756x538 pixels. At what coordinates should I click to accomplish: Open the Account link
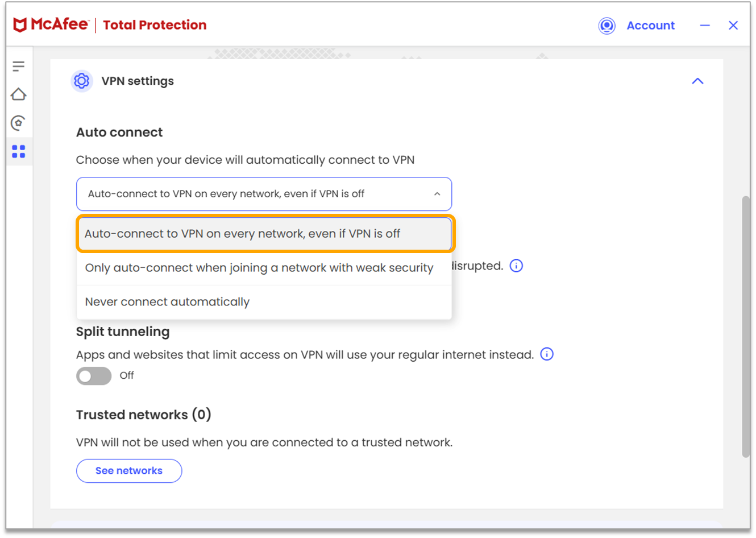tap(650, 26)
